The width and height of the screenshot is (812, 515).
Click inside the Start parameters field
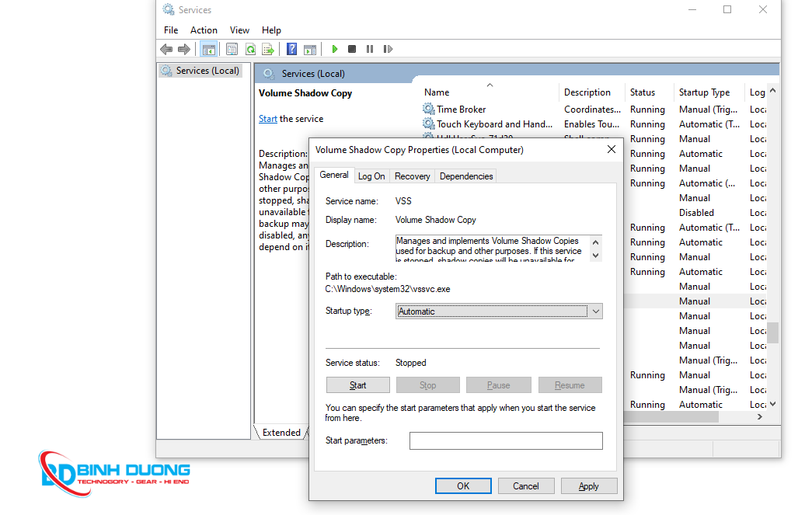coord(506,440)
